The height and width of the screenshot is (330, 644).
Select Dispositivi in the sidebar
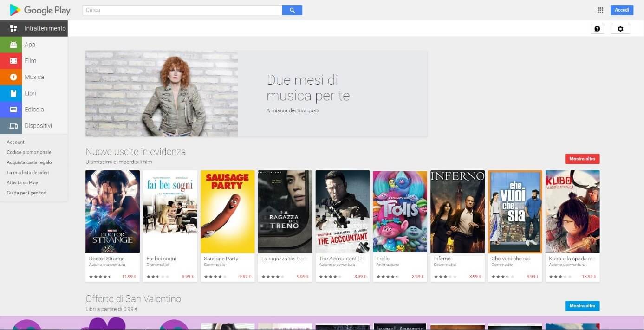tap(34, 126)
